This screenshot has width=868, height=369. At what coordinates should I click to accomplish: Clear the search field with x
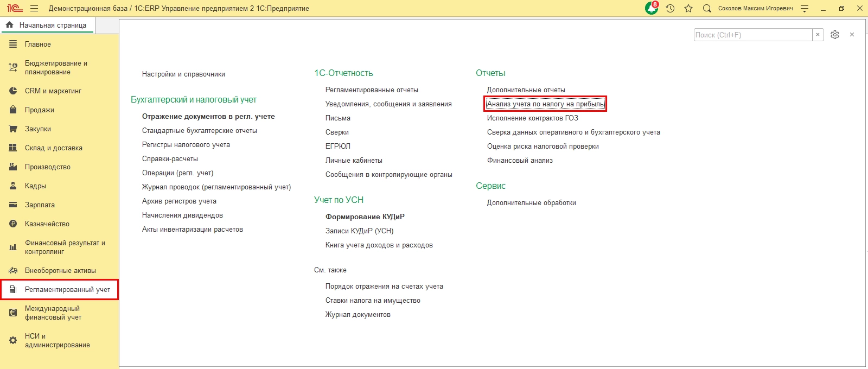coord(818,35)
